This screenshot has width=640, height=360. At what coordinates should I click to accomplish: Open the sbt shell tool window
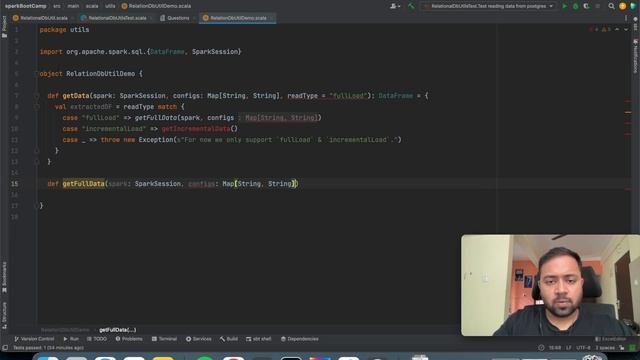258,339
